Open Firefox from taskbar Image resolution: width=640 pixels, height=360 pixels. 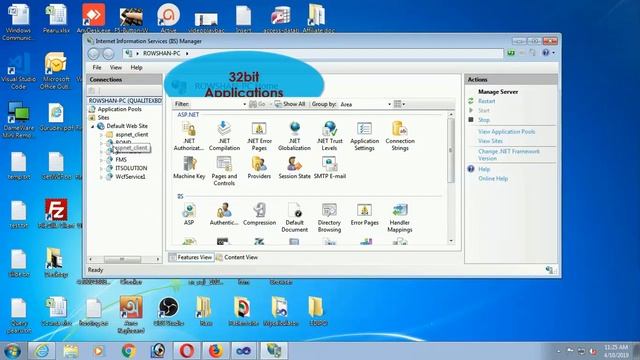click(x=216, y=351)
